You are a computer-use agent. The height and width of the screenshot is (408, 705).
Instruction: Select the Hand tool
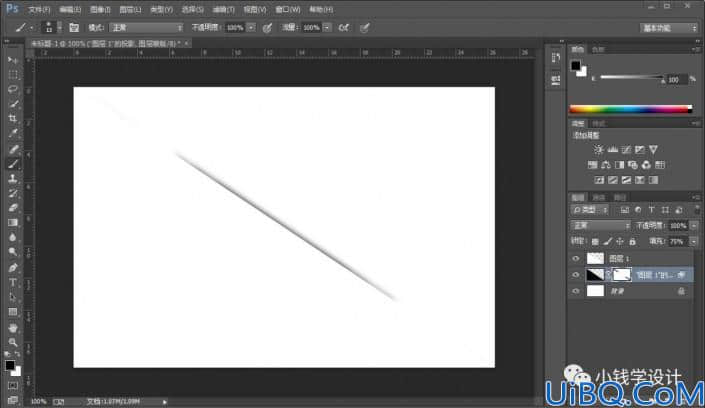click(13, 327)
